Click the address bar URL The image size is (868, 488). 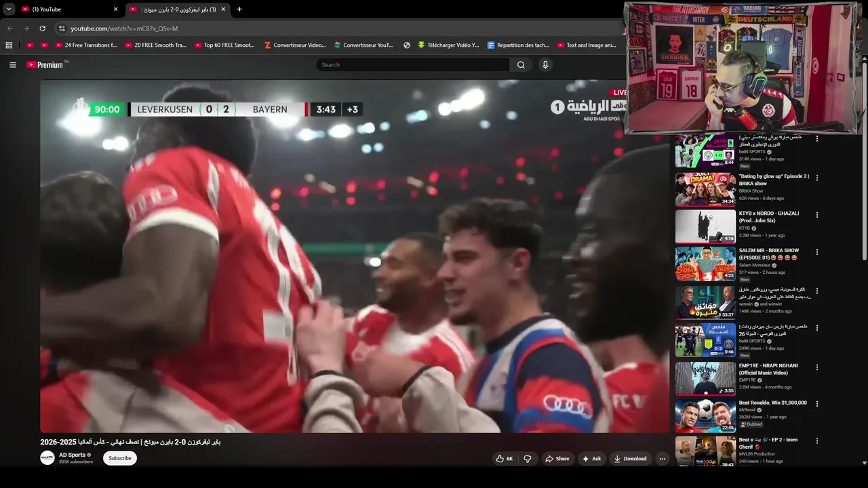[124, 28]
